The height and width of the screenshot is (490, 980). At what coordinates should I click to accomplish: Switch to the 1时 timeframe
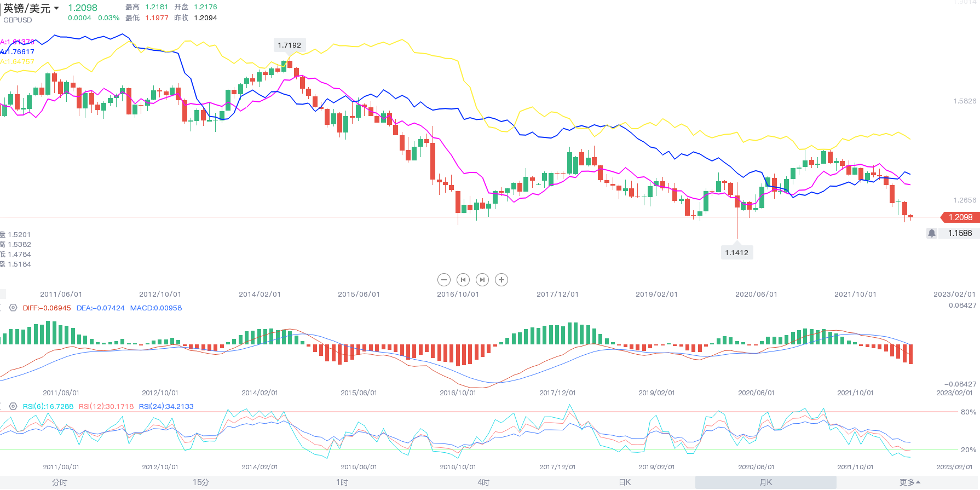tap(342, 482)
